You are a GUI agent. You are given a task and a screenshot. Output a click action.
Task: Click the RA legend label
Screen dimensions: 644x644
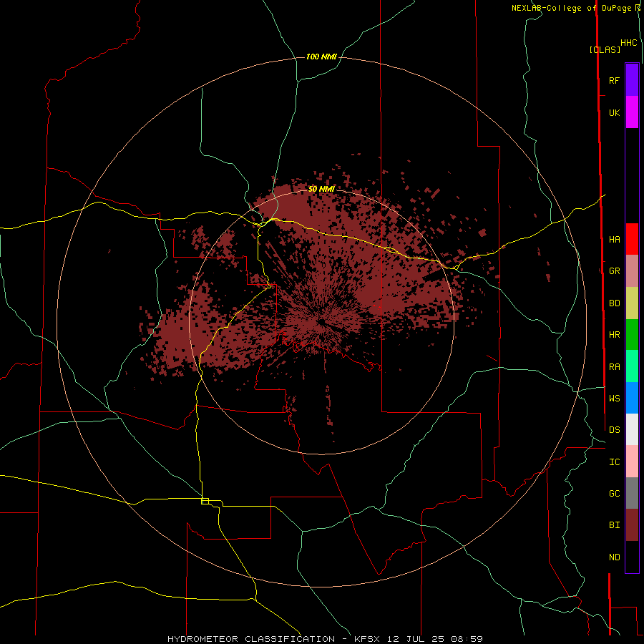614,367
